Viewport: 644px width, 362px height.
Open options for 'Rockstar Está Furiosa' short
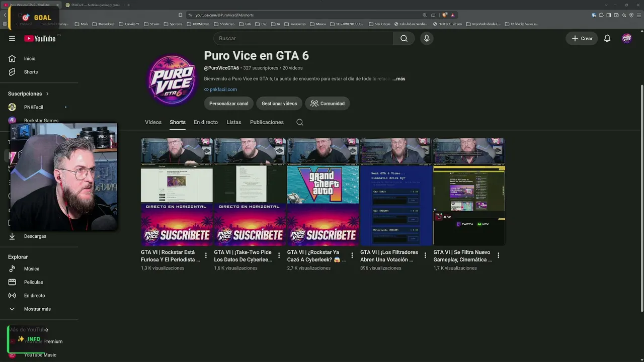click(x=206, y=255)
